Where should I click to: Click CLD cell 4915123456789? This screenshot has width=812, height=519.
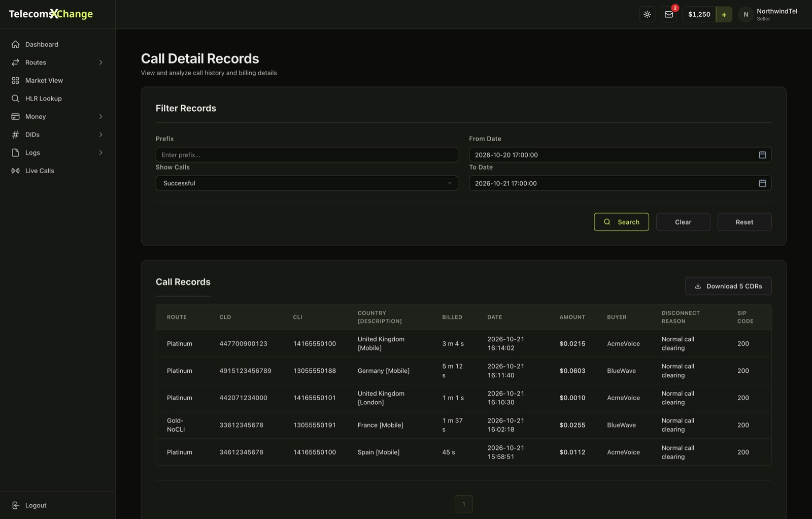click(x=245, y=371)
